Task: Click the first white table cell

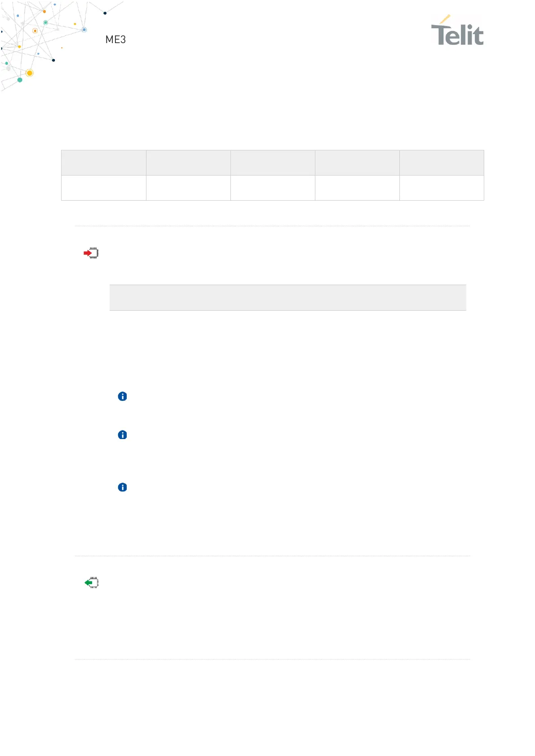Action: point(104,188)
